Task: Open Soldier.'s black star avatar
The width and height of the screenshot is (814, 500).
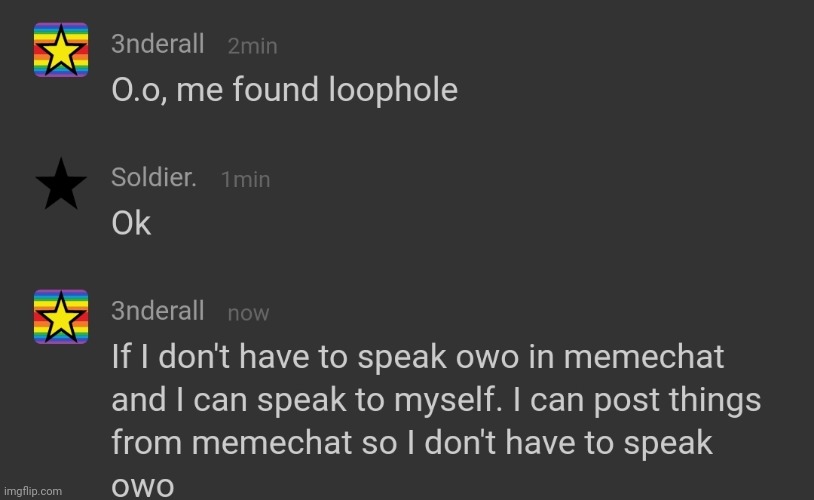Action: [61, 184]
